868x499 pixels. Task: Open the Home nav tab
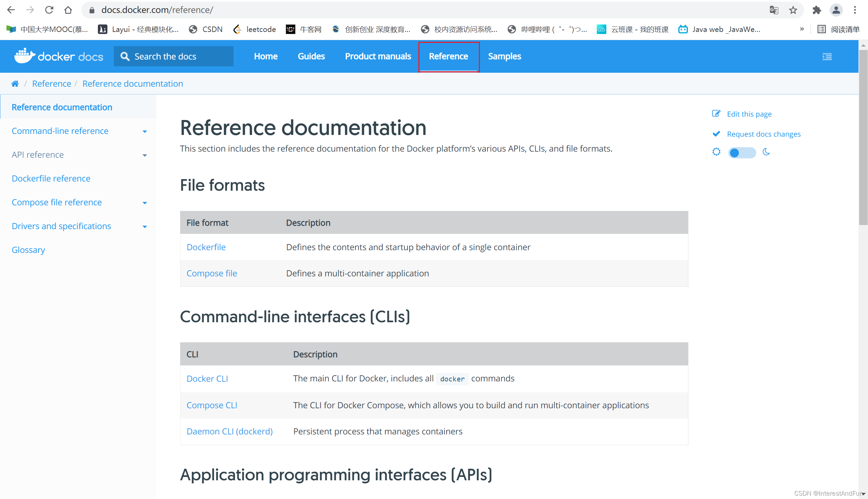pyautogui.click(x=265, y=56)
